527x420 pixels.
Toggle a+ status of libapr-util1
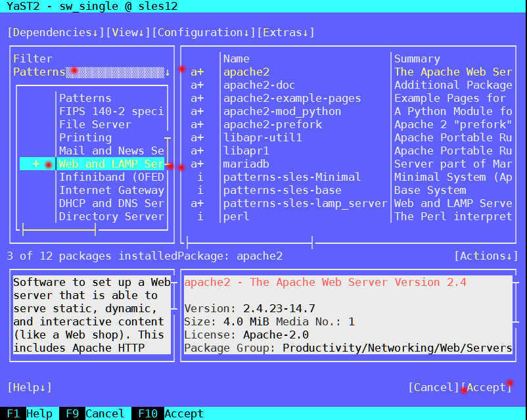tap(197, 137)
